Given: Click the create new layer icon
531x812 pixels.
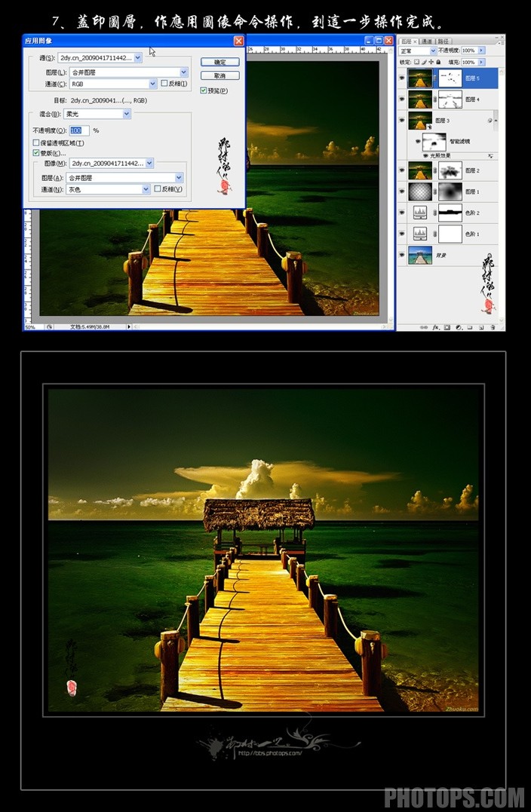Looking at the screenshot, I should [x=481, y=328].
